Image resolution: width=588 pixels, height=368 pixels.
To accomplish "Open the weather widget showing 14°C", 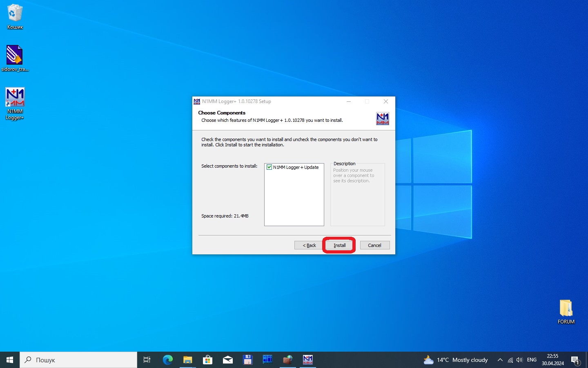I will coord(456,360).
